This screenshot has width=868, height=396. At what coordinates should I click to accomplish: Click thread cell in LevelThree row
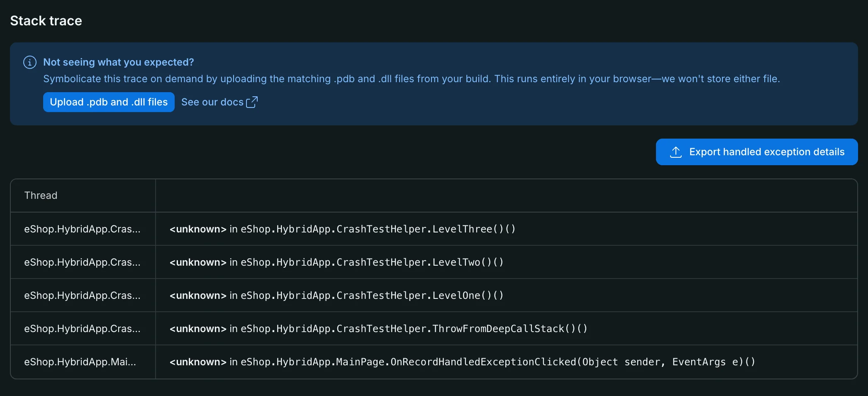[x=82, y=229]
